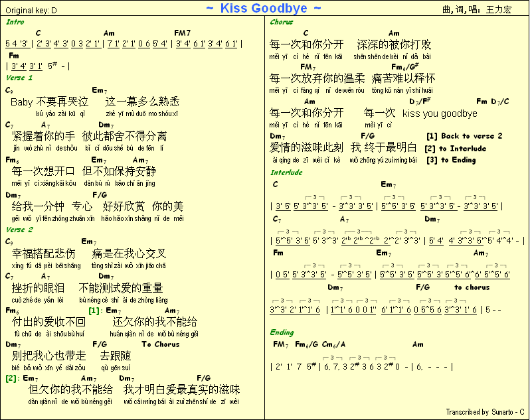Select the lyric '去跟随'

click(x=116, y=356)
